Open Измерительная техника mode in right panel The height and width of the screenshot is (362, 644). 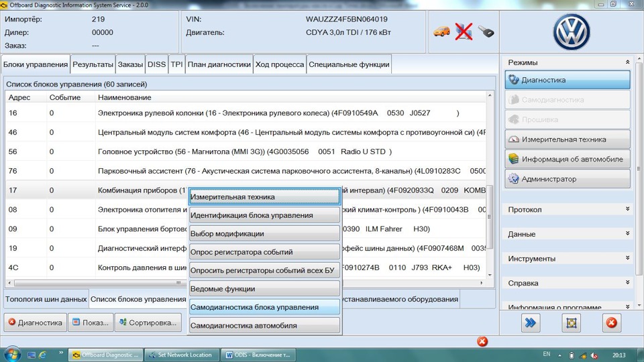(x=568, y=139)
